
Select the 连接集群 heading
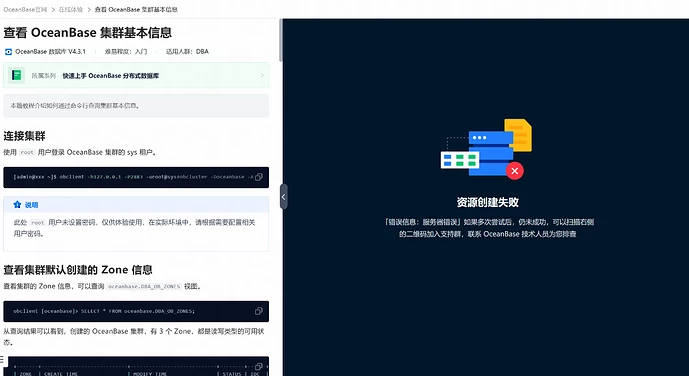pyautogui.click(x=24, y=136)
